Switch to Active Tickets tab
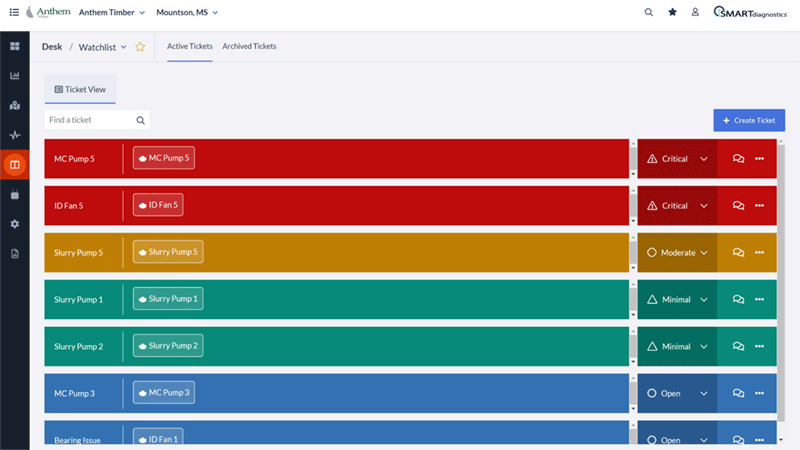 pos(190,46)
